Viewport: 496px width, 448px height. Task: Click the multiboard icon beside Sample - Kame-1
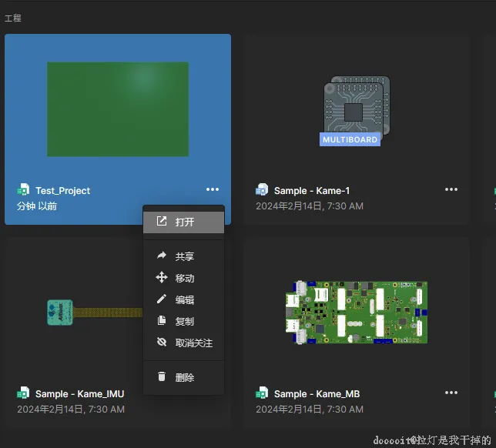pos(262,189)
